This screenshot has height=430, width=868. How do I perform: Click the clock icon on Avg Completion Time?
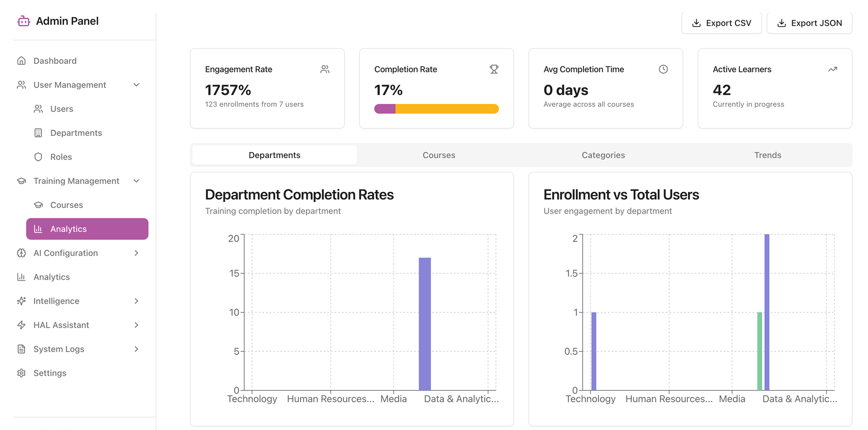tap(663, 69)
